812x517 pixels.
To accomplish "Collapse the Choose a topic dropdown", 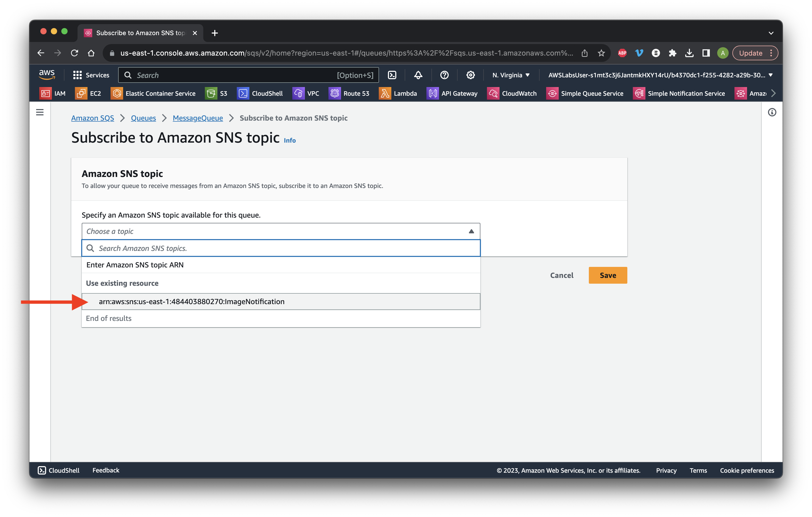I will [x=281, y=231].
